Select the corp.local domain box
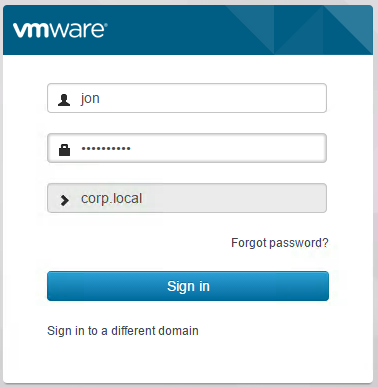Screen dimensions: 378x387 (x=187, y=198)
